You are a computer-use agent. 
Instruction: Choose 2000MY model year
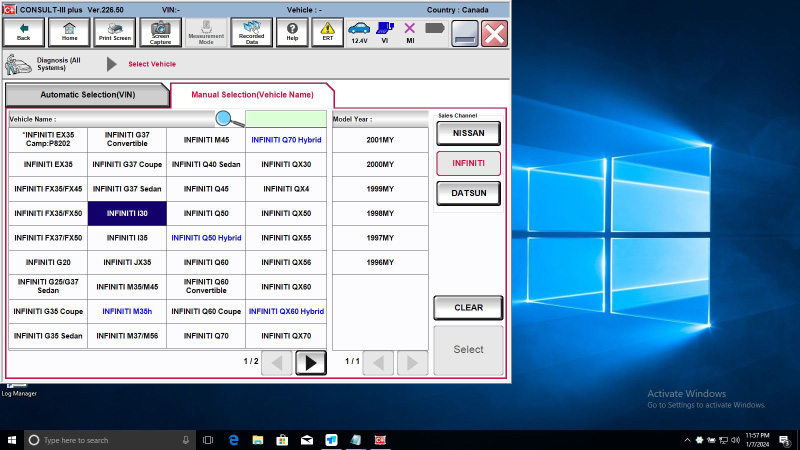[380, 164]
